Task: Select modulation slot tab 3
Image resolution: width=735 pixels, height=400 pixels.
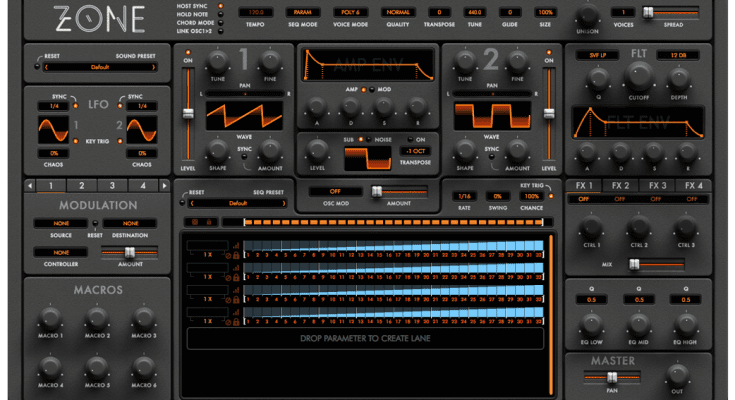Action: tap(111, 186)
